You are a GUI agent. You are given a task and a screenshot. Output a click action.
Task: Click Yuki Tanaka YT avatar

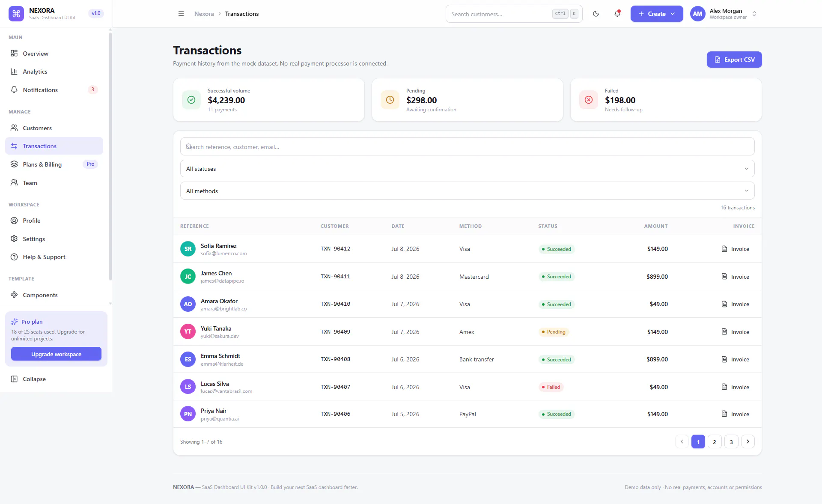188,331
